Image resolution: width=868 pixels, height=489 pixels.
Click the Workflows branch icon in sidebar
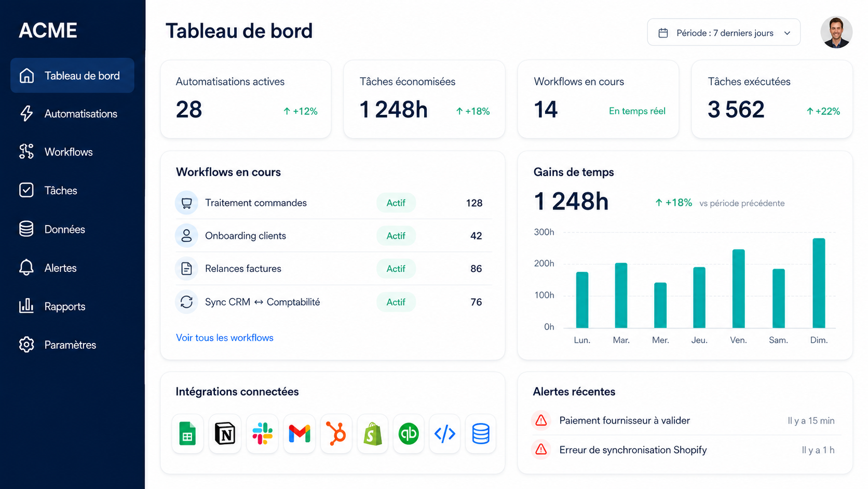[26, 152]
